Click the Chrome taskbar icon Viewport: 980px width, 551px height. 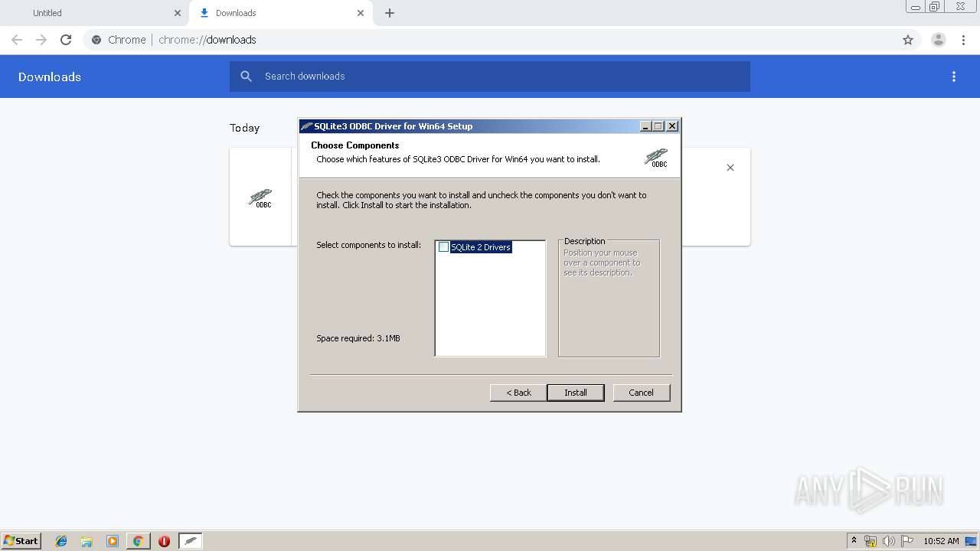click(138, 541)
